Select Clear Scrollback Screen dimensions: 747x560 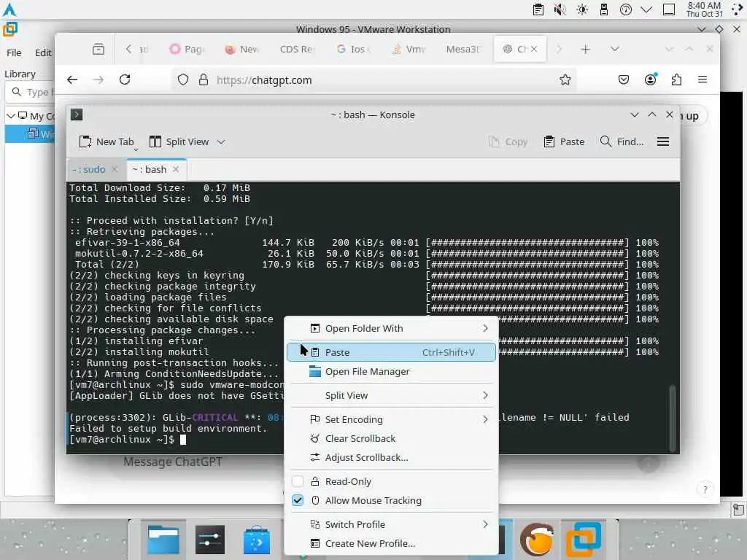[391, 438]
